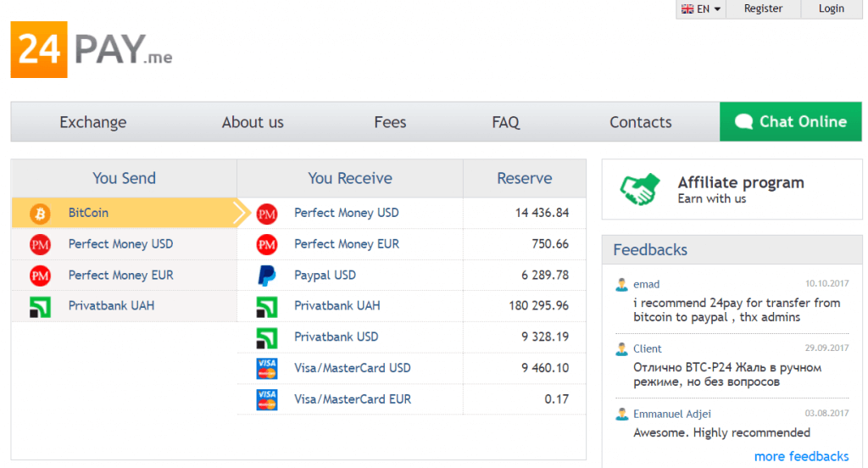Click Emmanuel Adjei's user avatar icon
Viewport: 868px width, 468px height.
pyautogui.click(x=621, y=415)
